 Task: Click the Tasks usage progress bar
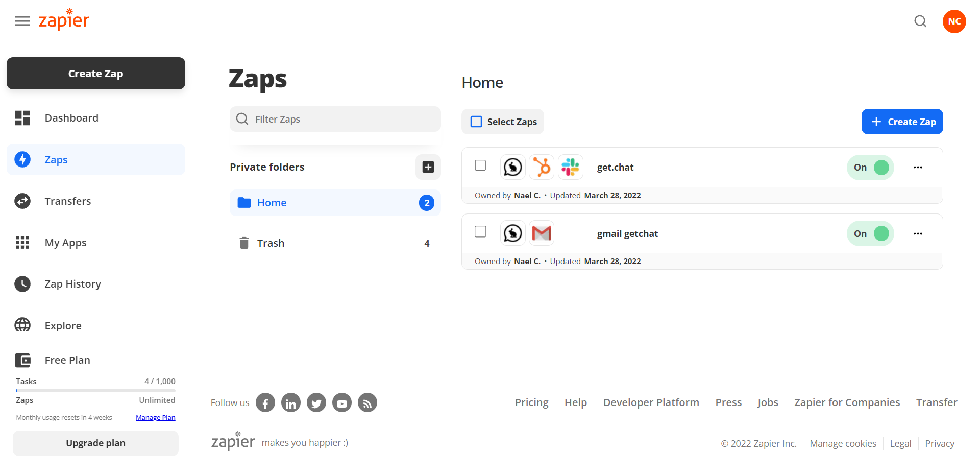pos(95,391)
